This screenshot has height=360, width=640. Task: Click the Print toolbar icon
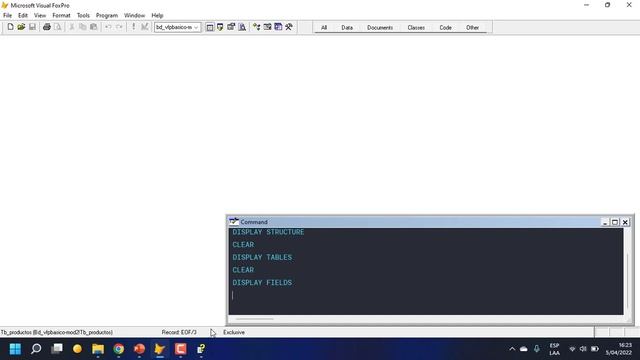pyautogui.click(x=47, y=27)
